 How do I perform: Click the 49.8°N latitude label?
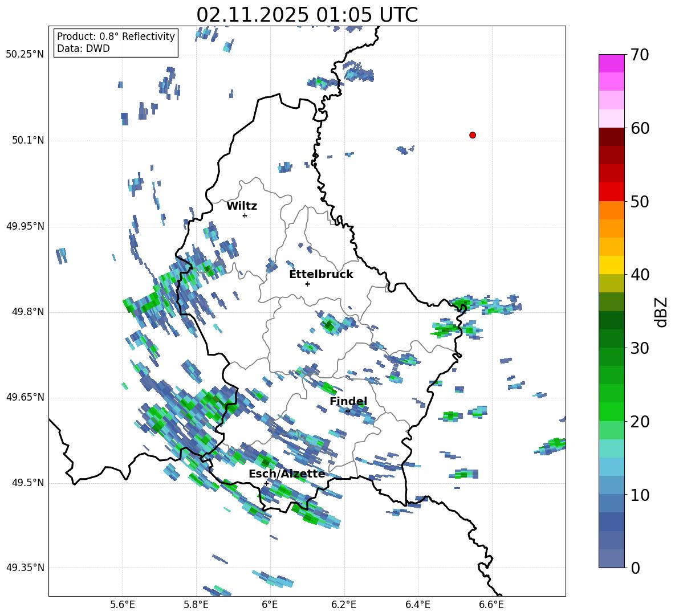[27, 312]
